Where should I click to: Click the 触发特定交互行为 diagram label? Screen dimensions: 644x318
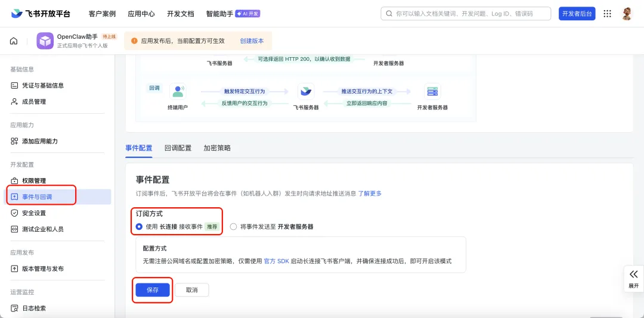click(244, 91)
